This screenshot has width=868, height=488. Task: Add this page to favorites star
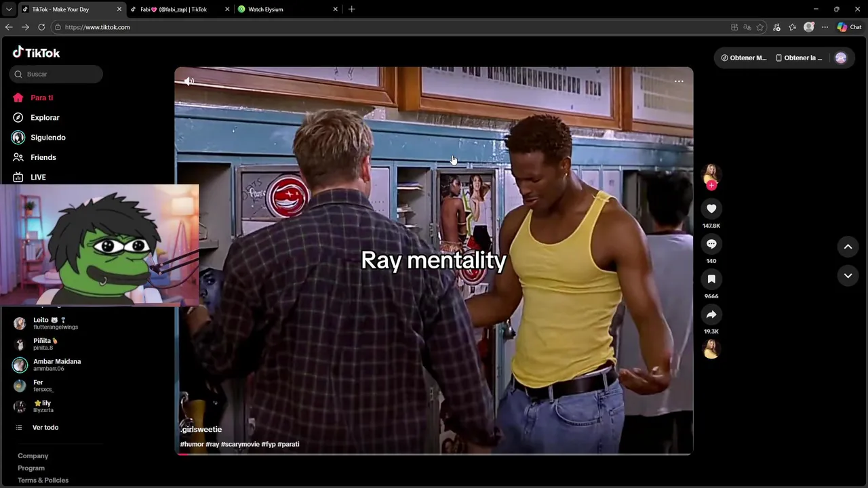(760, 27)
